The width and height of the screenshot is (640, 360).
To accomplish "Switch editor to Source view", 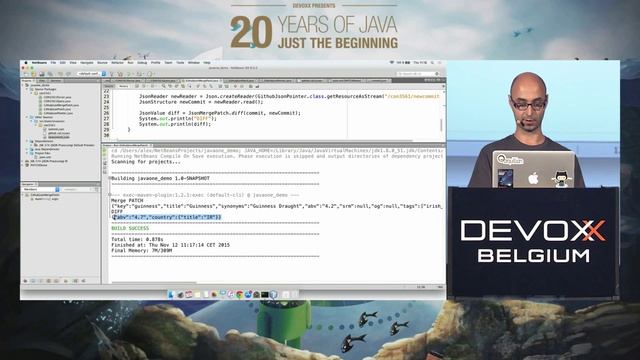I will coord(109,86).
